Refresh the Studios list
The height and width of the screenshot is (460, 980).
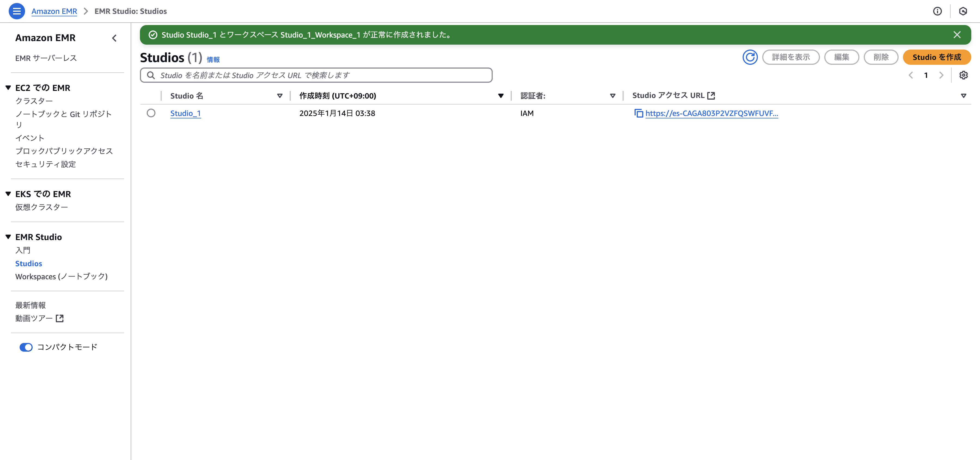click(750, 57)
